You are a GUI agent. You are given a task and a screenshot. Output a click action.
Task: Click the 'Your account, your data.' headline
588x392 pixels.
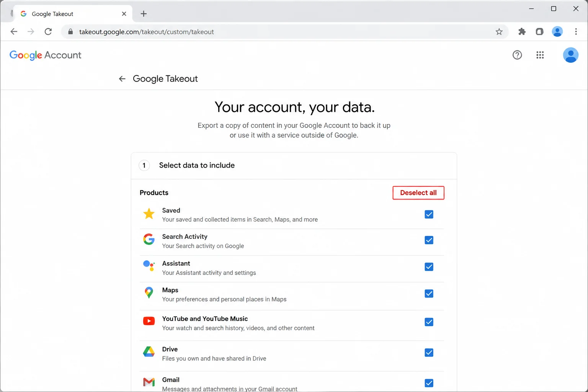[x=294, y=107]
